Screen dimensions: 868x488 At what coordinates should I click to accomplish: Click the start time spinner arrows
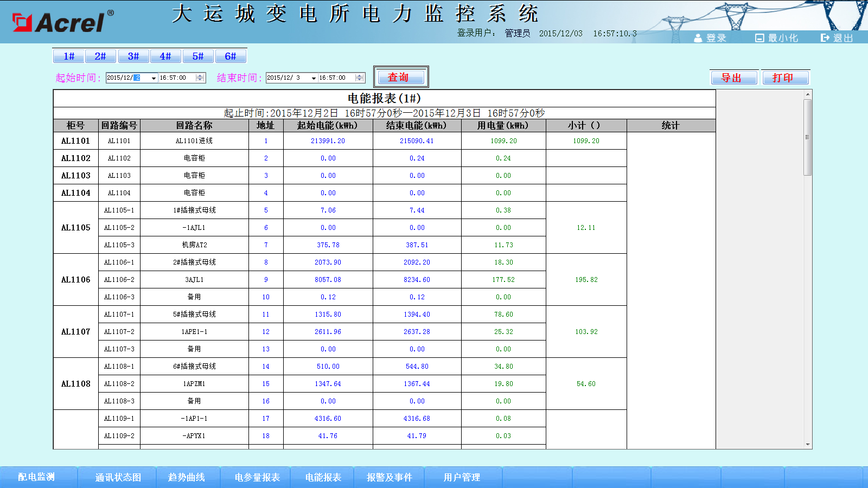[x=200, y=78]
